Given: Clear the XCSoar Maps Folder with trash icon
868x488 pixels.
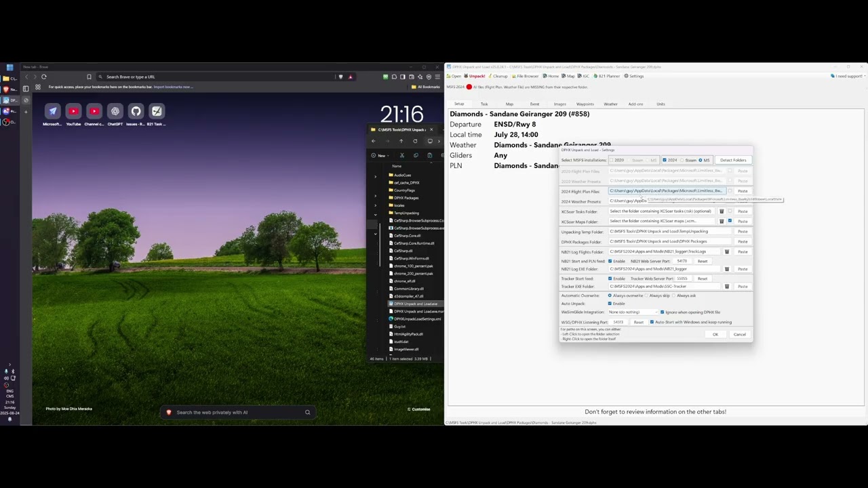Looking at the screenshot, I should coord(722,221).
